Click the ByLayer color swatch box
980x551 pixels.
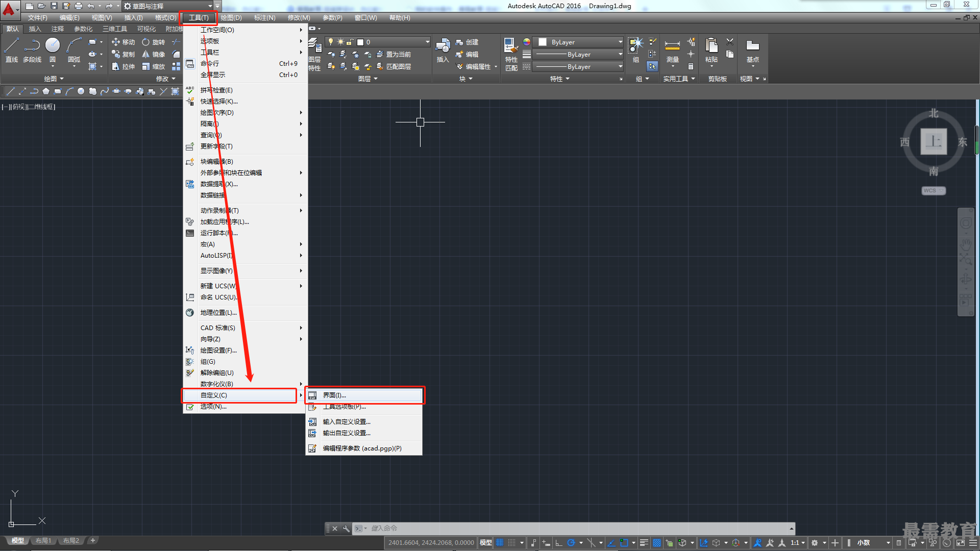543,42
